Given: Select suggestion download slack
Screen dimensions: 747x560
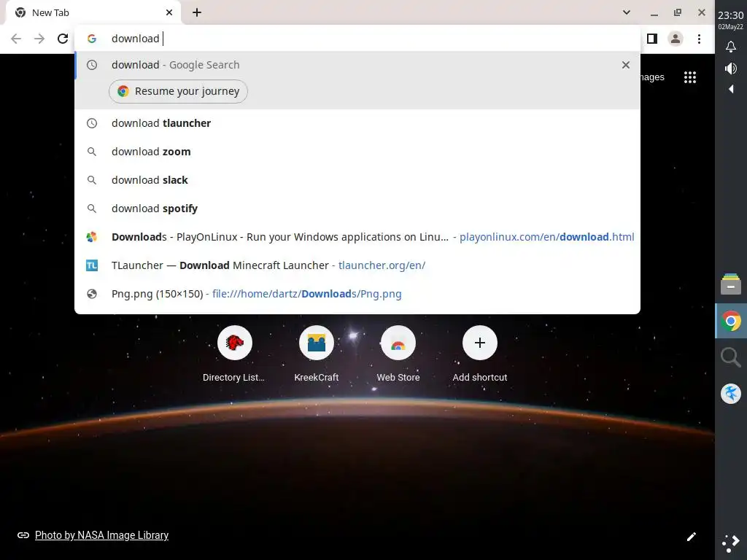Looking at the screenshot, I should click(x=357, y=180).
